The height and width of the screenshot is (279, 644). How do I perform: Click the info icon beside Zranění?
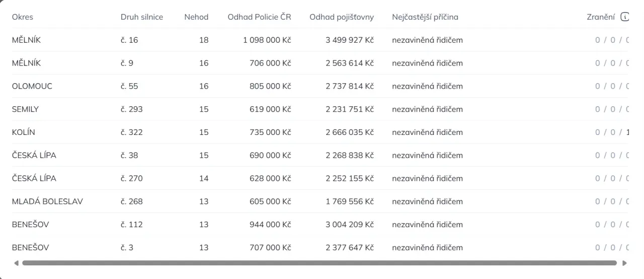pos(625,17)
